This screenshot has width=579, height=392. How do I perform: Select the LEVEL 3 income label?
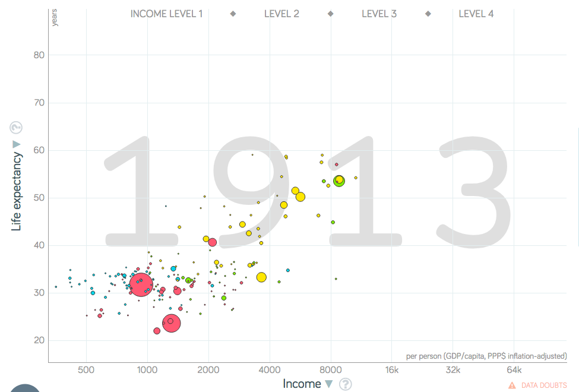[379, 14]
